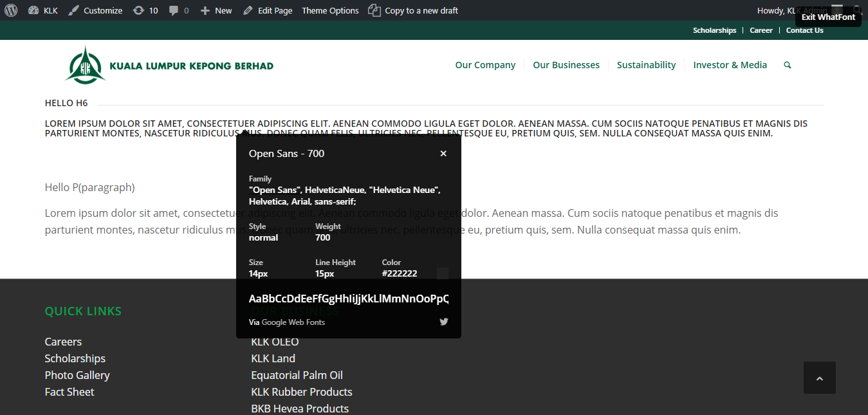
Task: Open the Career top link
Action: 761,30
